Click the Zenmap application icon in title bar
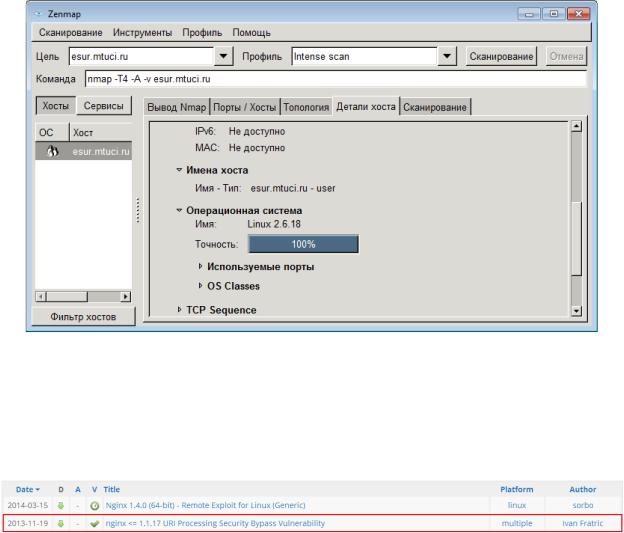The height and width of the screenshot is (533, 624). (38, 14)
